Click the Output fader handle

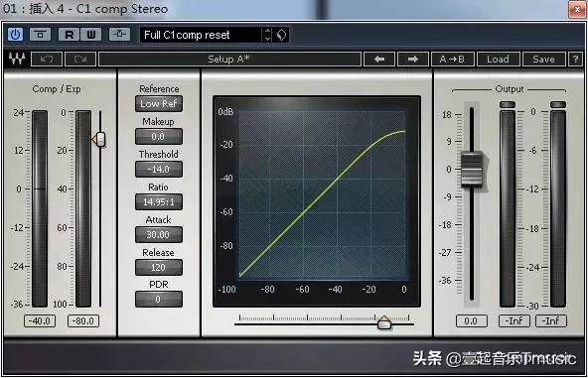(472, 170)
